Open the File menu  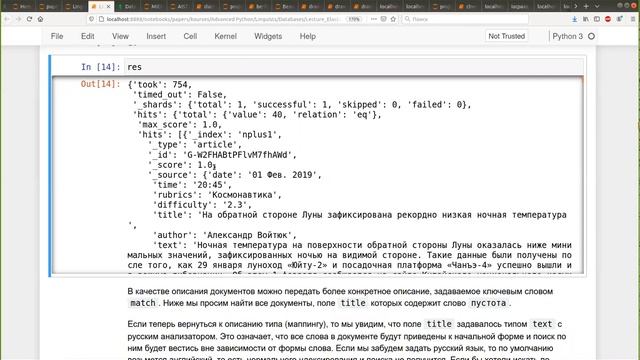[57, 36]
